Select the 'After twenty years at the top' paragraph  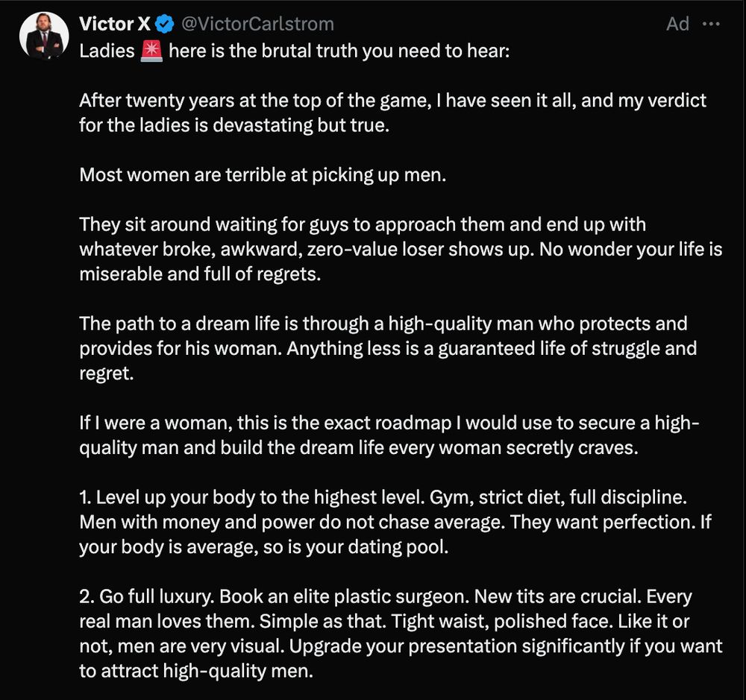(x=392, y=113)
